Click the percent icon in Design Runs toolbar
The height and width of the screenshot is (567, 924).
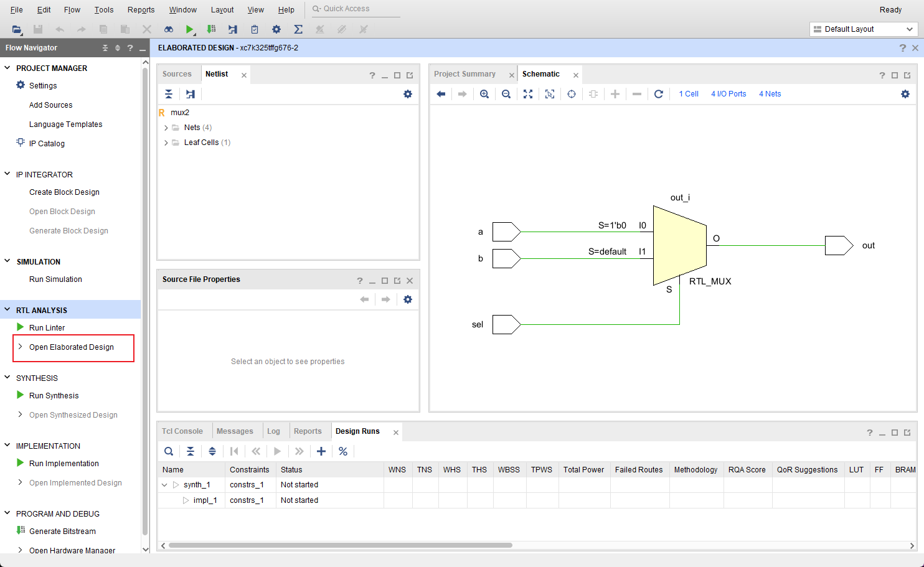pyautogui.click(x=343, y=451)
